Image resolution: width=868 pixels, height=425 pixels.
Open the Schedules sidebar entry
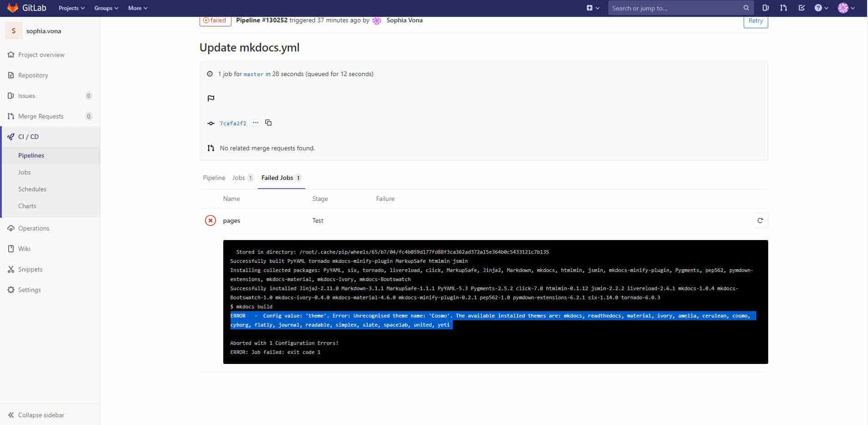coord(32,189)
